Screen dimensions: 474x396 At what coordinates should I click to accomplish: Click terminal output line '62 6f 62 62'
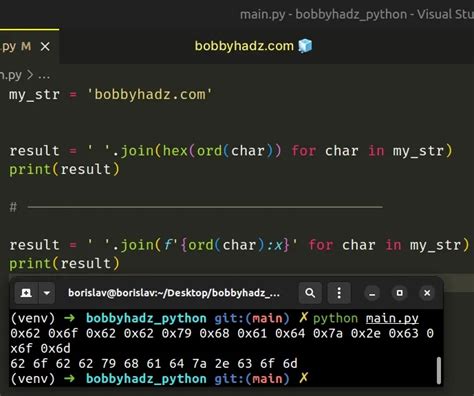click(x=154, y=364)
